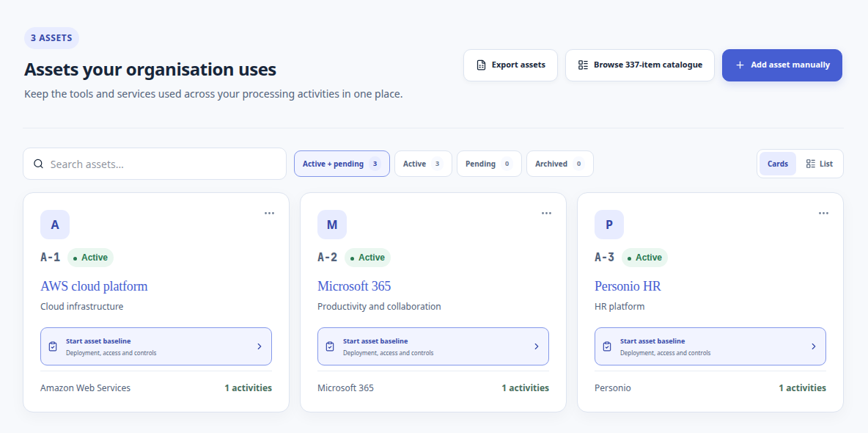Click the 'Microsoft 365' vendor text in the card footer
This screenshot has width=868, height=433.
[345, 388]
